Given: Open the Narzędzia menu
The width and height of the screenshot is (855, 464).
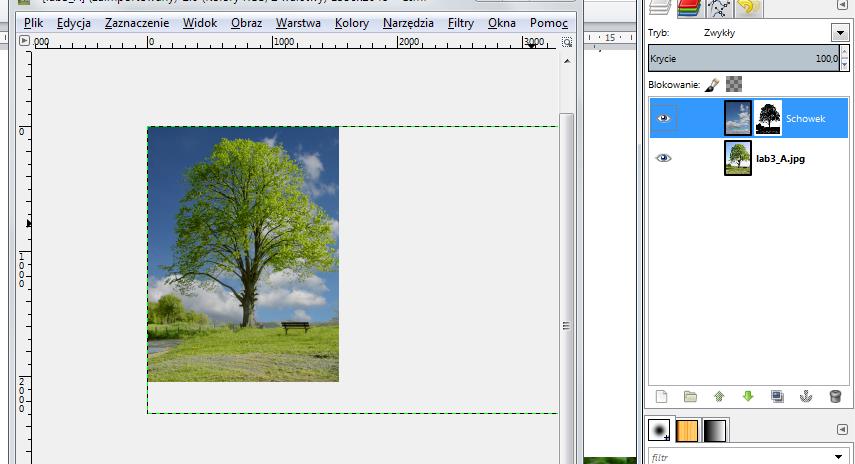Looking at the screenshot, I should pyautogui.click(x=408, y=23).
